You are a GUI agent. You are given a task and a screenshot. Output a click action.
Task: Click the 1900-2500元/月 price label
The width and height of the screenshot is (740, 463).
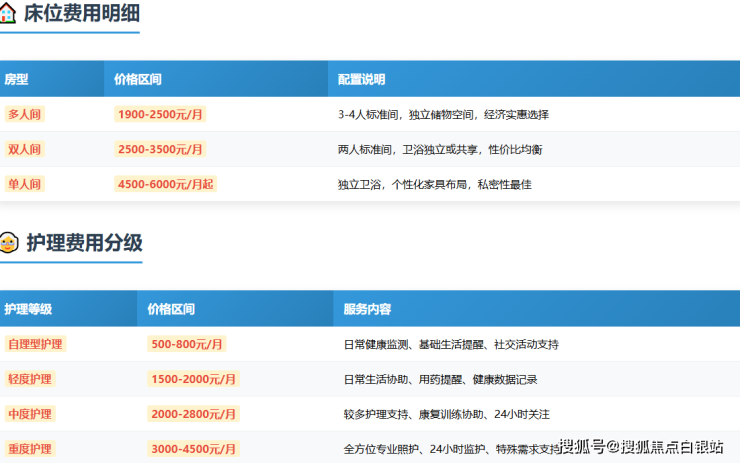tap(160, 114)
